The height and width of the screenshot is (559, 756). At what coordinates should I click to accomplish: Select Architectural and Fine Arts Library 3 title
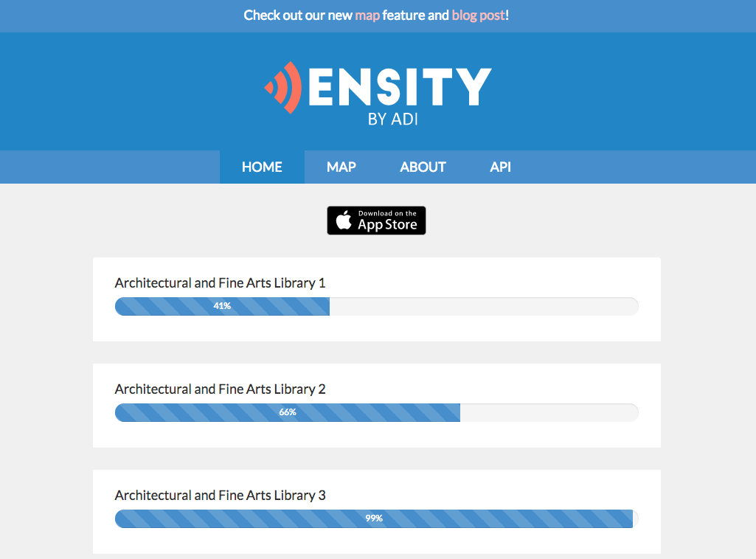[x=220, y=495]
